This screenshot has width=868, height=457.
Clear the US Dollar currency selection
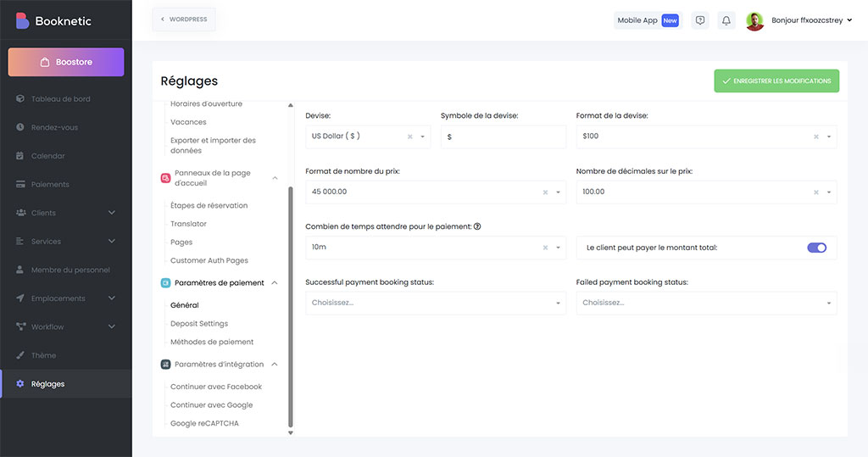click(x=410, y=137)
